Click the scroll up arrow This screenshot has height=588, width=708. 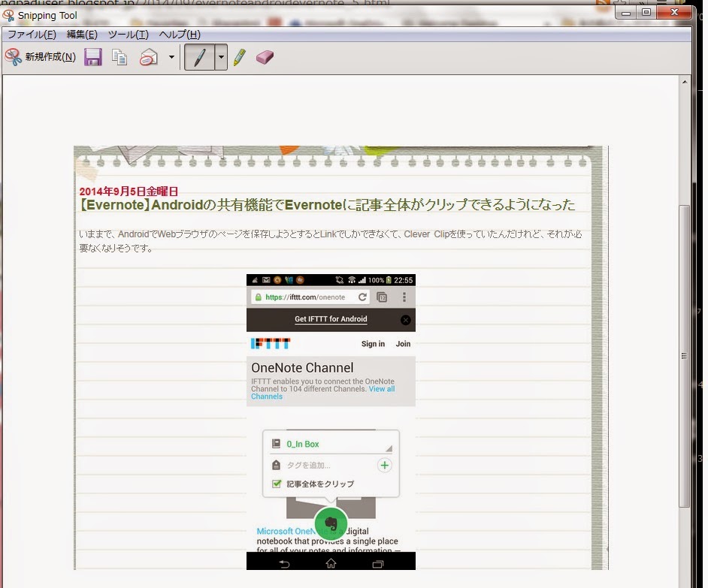pyautogui.click(x=685, y=82)
